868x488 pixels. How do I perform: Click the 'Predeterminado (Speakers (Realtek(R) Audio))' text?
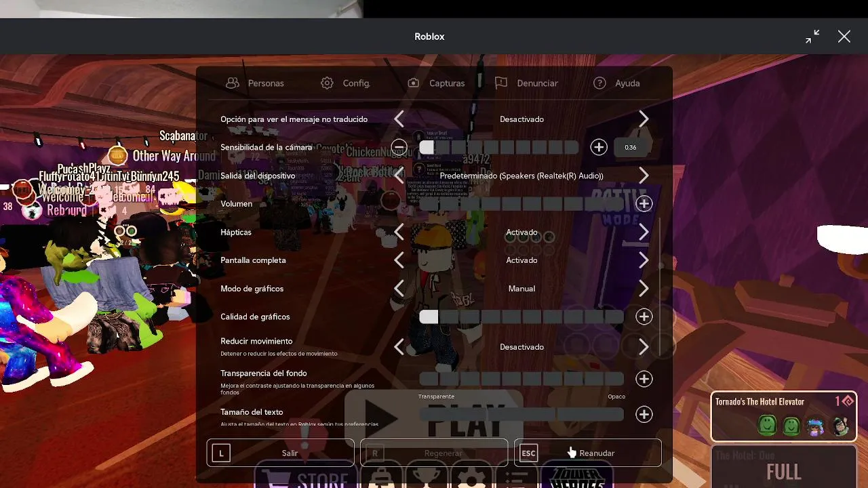click(521, 176)
